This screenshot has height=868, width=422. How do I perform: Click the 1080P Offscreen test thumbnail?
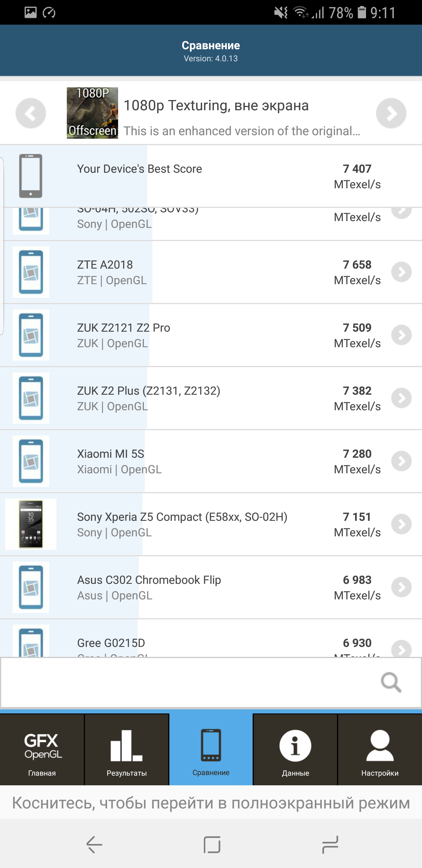pyautogui.click(x=92, y=113)
